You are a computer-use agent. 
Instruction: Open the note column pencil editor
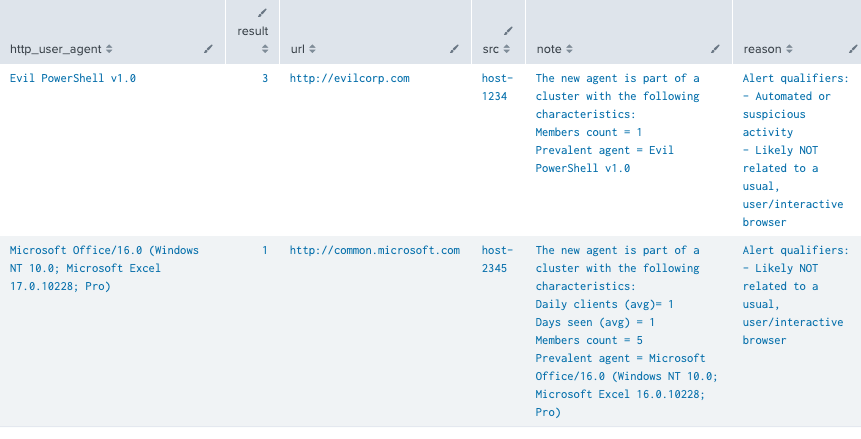point(715,48)
